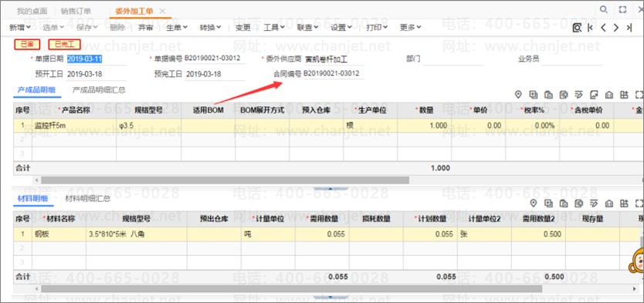Click the 预开工日 date field
The width and height of the screenshot is (644, 303).
96,75
